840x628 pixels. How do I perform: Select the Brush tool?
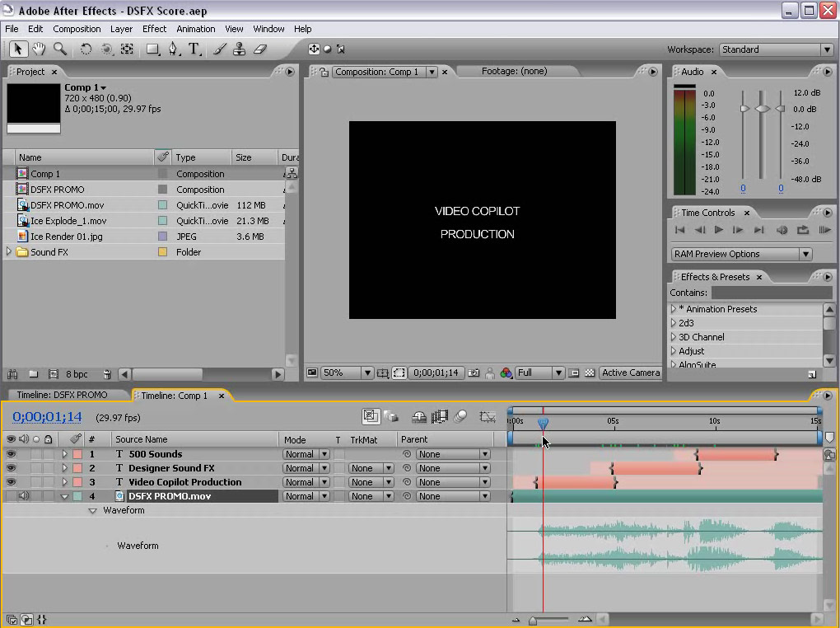click(x=220, y=49)
